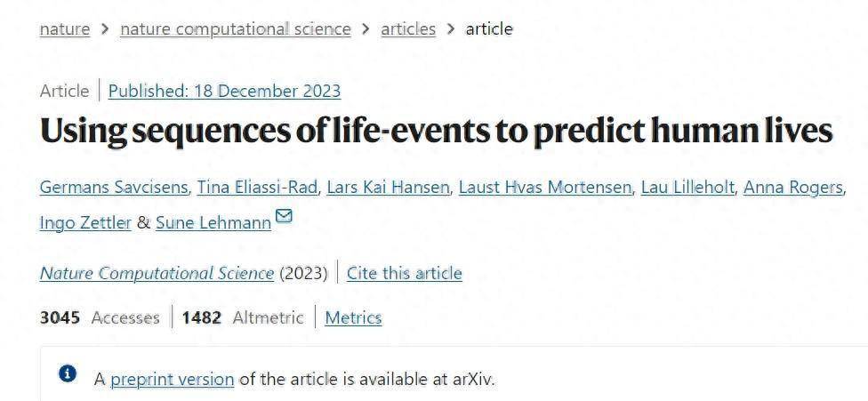This screenshot has height=401, width=868.
Task: Click the Published: 18 December 2023 link
Action: click(224, 91)
